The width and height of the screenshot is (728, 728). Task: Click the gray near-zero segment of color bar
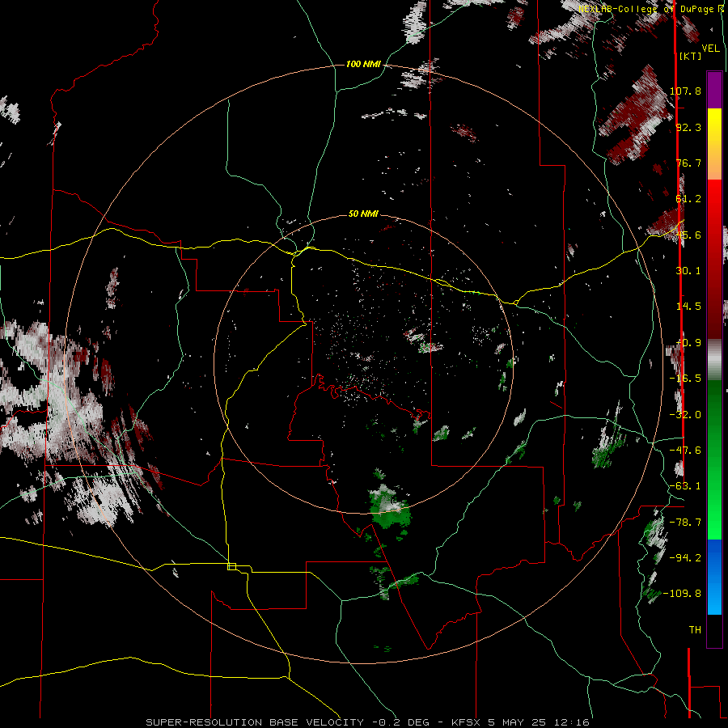point(714,360)
